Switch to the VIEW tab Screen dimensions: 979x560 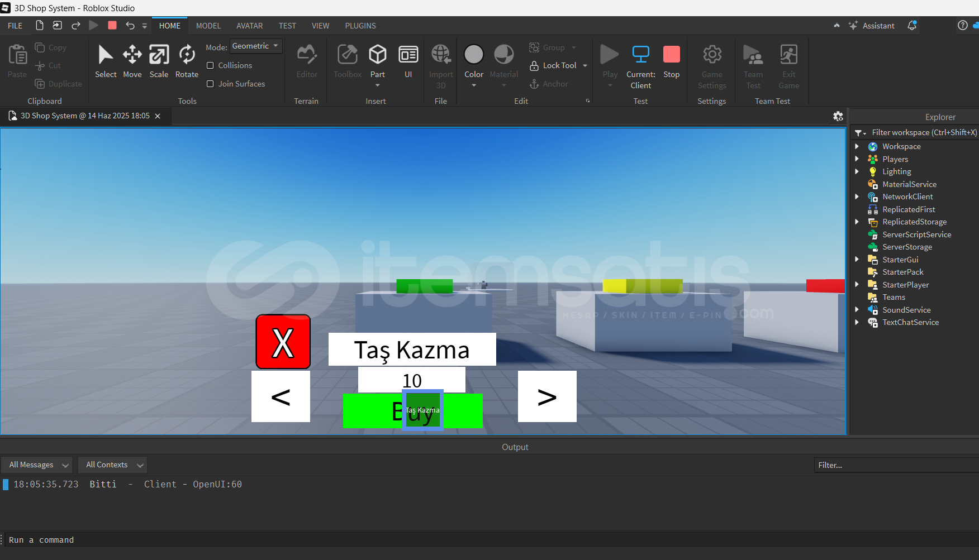(x=320, y=26)
